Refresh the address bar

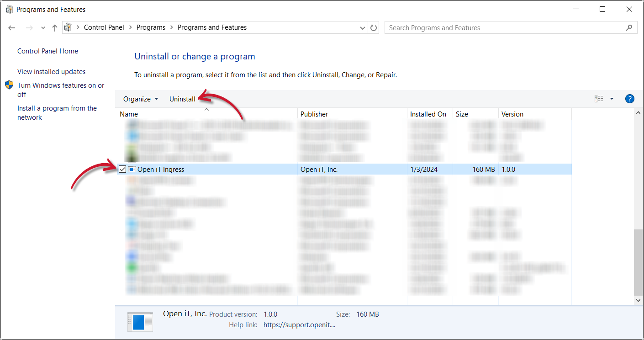[373, 27]
